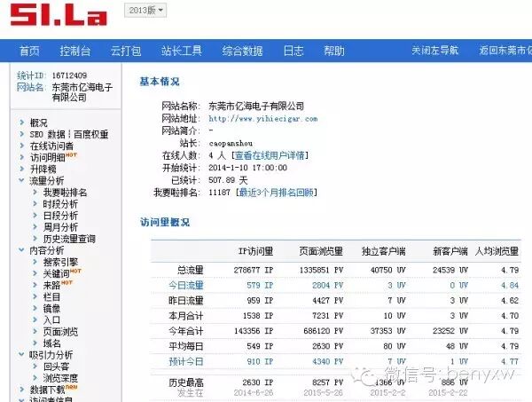This screenshot has width=532, height=402.
Task: Click 预计今日 row link
Action: click(x=186, y=361)
